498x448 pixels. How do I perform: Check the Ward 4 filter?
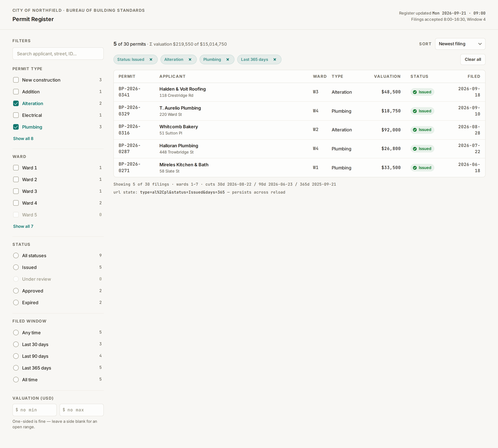[16, 203]
